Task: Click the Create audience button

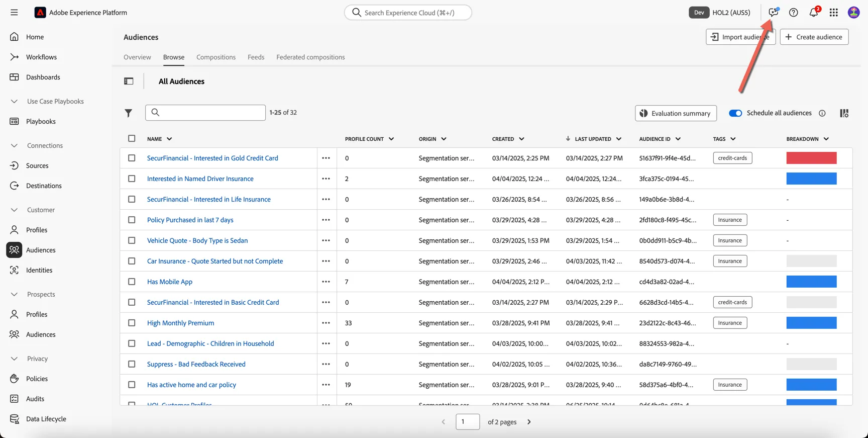Action: (x=814, y=37)
